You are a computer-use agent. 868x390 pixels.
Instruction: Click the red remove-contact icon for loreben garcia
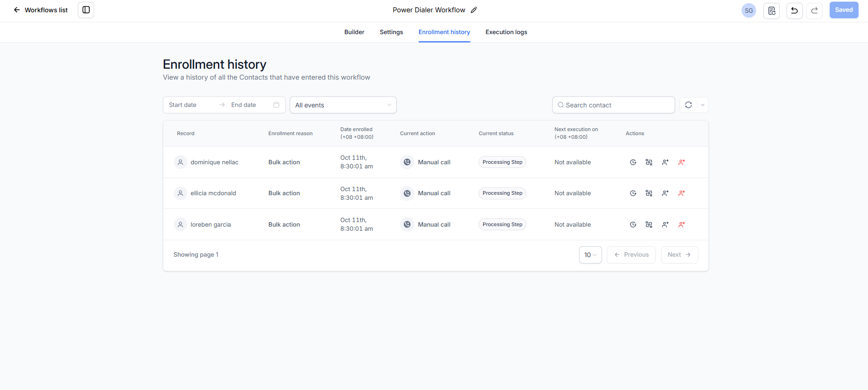tap(681, 225)
